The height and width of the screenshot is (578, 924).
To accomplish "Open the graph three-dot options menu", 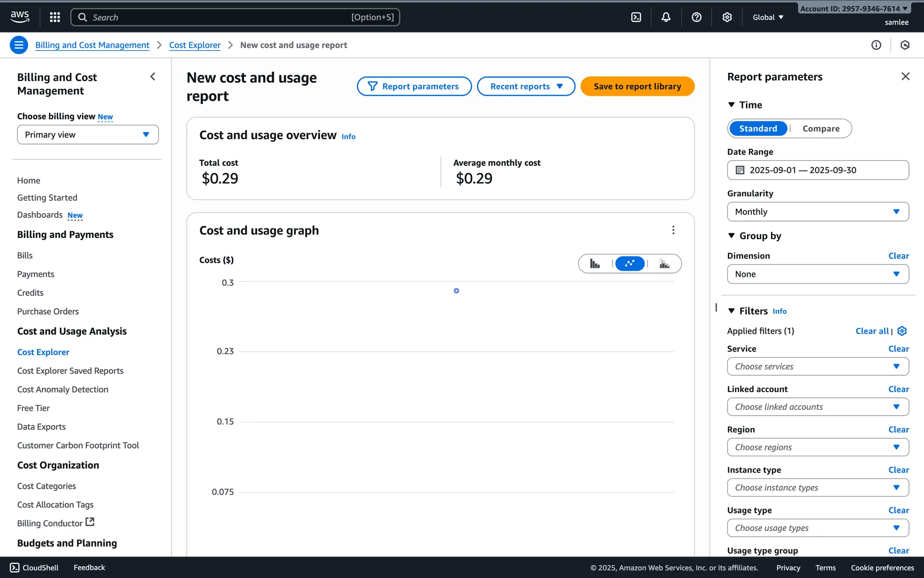I will [673, 230].
